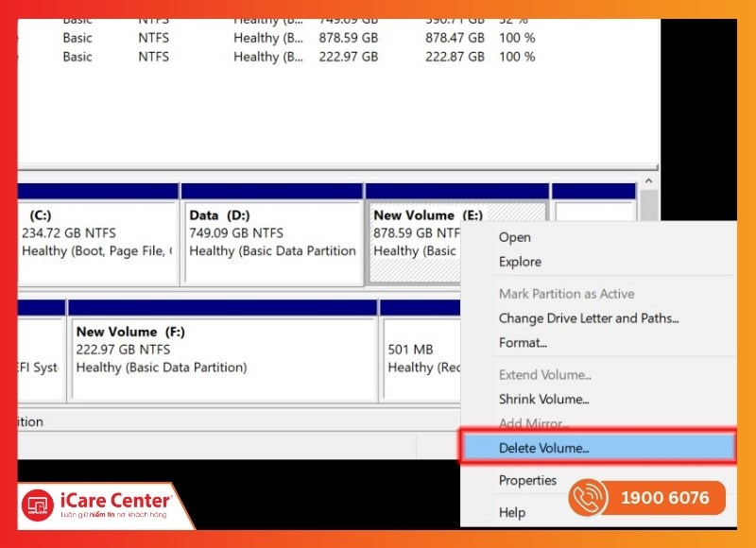Choose the Format option
Screen dimensions: 756x548
click(523, 343)
